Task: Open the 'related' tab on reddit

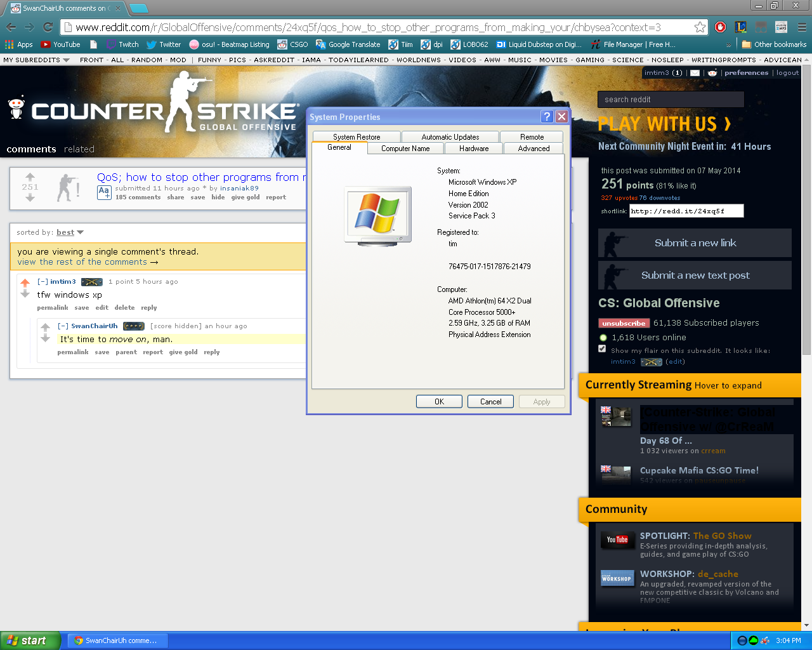Action: click(79, 149)
